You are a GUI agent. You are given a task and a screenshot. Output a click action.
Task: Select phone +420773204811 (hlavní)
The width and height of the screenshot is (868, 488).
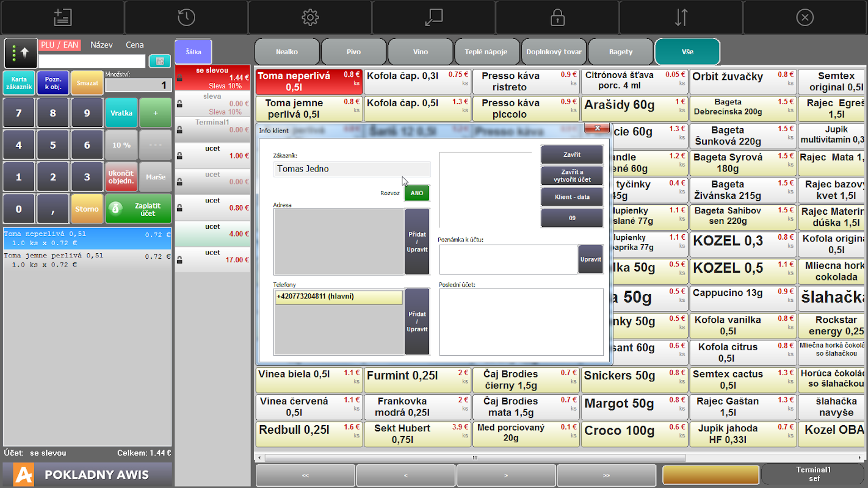339,297
